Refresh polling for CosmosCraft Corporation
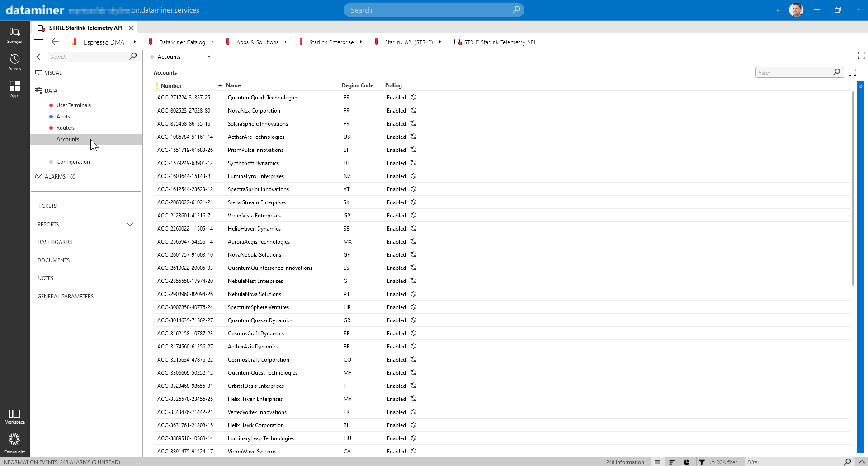The image size is (868, 466). pyautogui.click(x=414, y=359)
